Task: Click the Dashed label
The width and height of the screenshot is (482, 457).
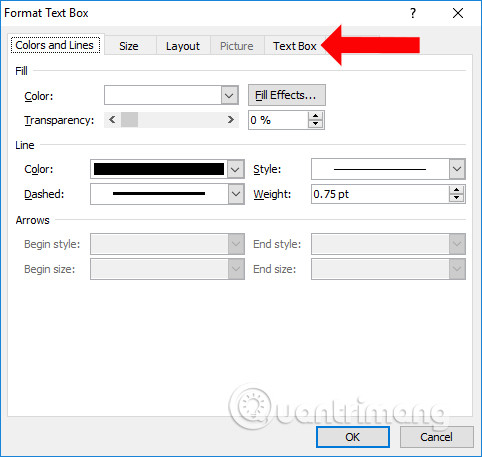Action: (x=44, y=194)
